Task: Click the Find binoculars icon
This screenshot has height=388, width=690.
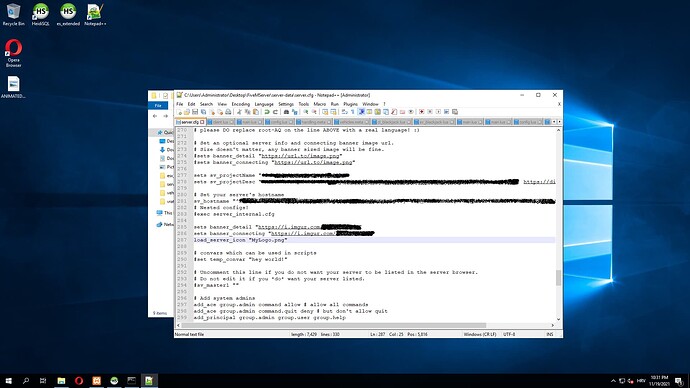Action: 286,112
